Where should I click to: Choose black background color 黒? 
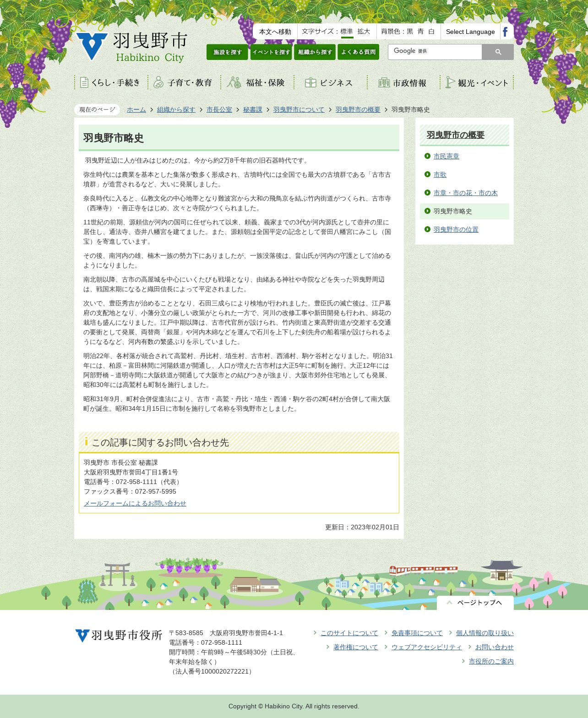click(410, 32)
